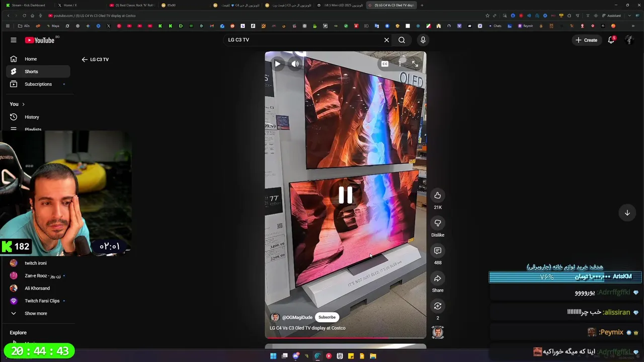The image size is (644, 362).
Task: Subscribe to OGMagiDude
Action: point(327,317)
